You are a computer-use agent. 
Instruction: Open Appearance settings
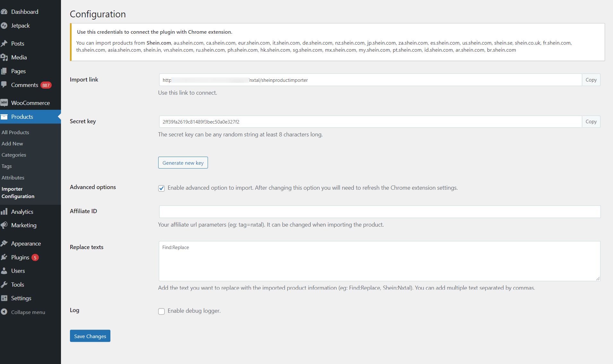click(x=26, y=243)
